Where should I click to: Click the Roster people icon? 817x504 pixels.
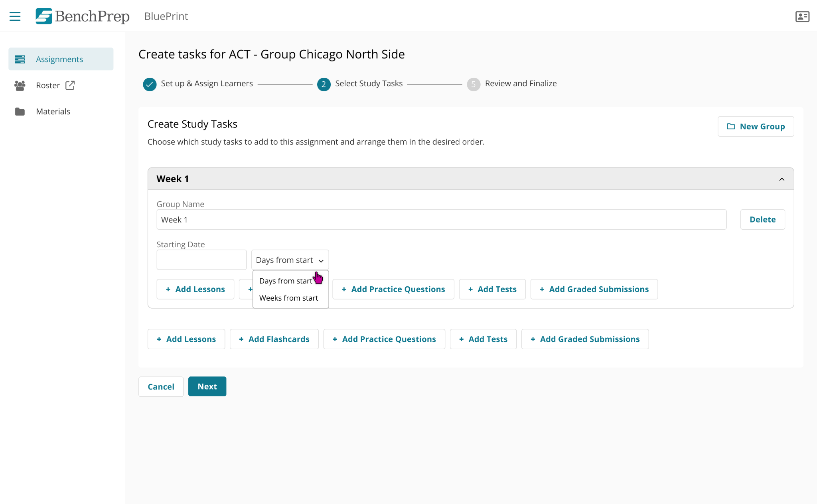pos(20,85)
